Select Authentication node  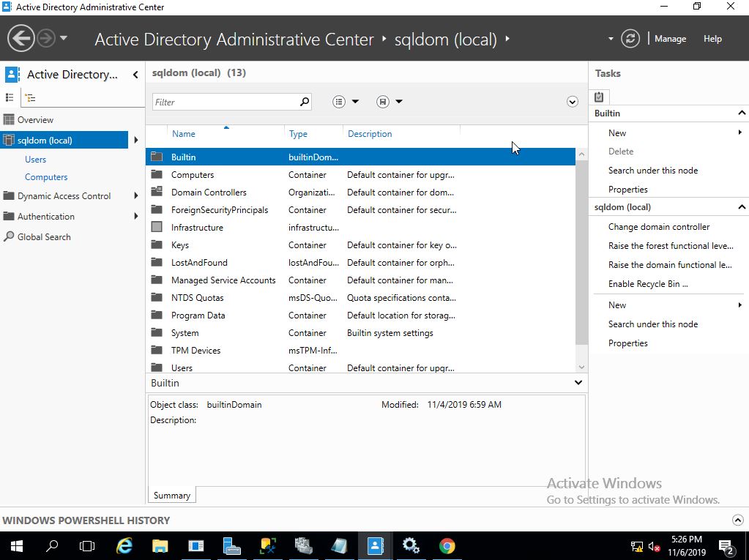(46, 216)
